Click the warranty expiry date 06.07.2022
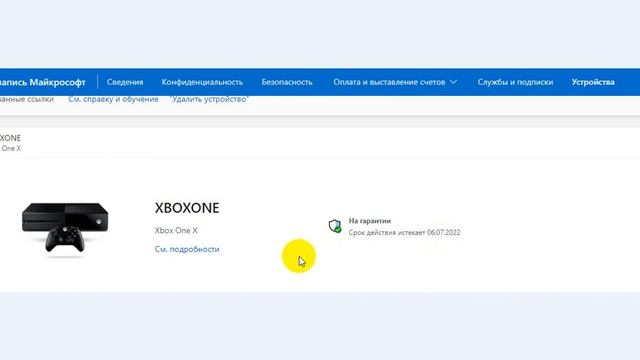Viewport: 640px width, 360px height. (444, 232)
